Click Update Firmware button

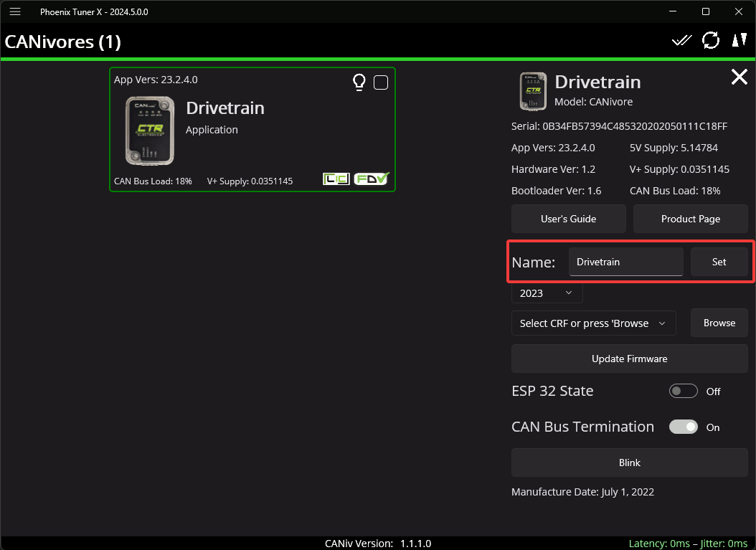629,359
